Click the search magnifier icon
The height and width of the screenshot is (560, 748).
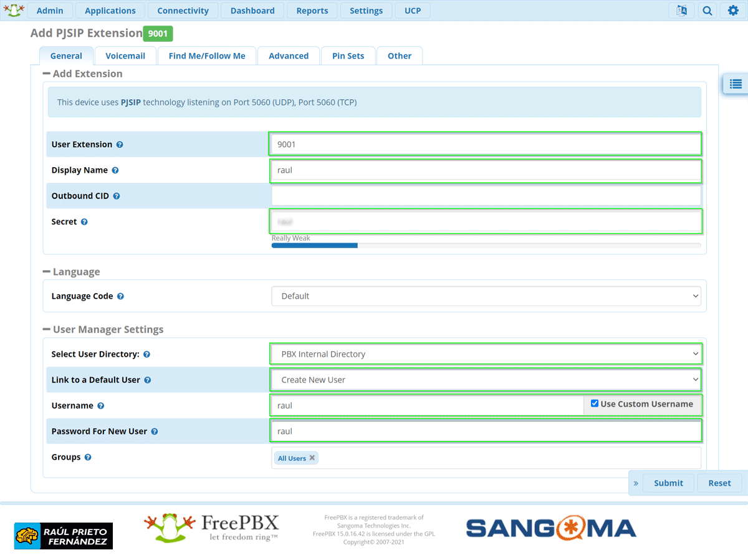[x=707, y=11]
